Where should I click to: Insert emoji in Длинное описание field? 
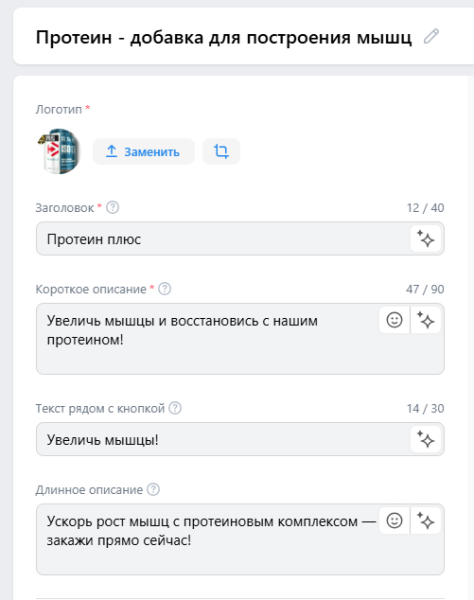(394, 520)
